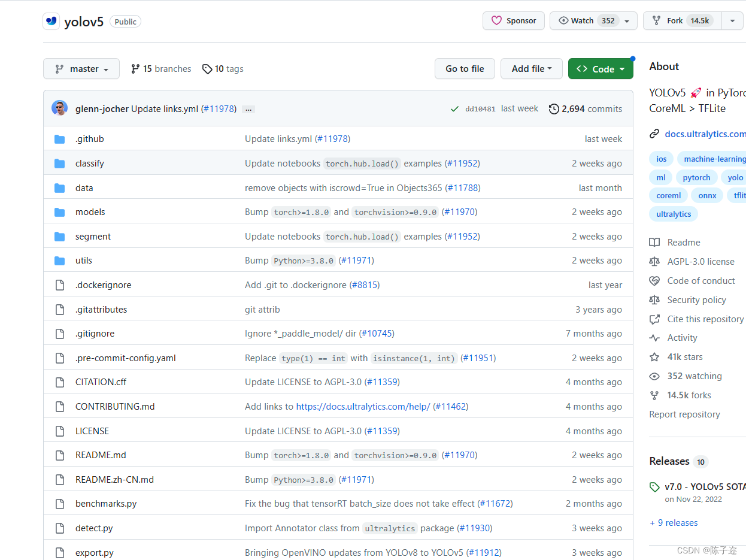Open Cite this repository option
746x560 pixels.
[x=705, y=319]
